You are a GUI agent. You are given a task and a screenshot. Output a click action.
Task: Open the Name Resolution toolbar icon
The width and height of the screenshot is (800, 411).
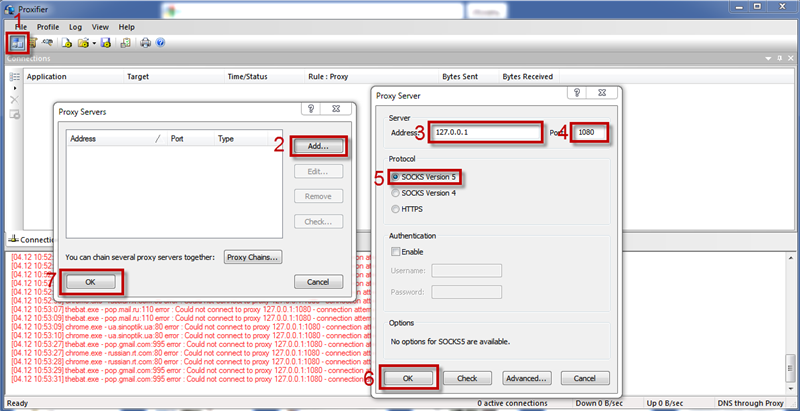pyautogui.click(x=47, y=43)
